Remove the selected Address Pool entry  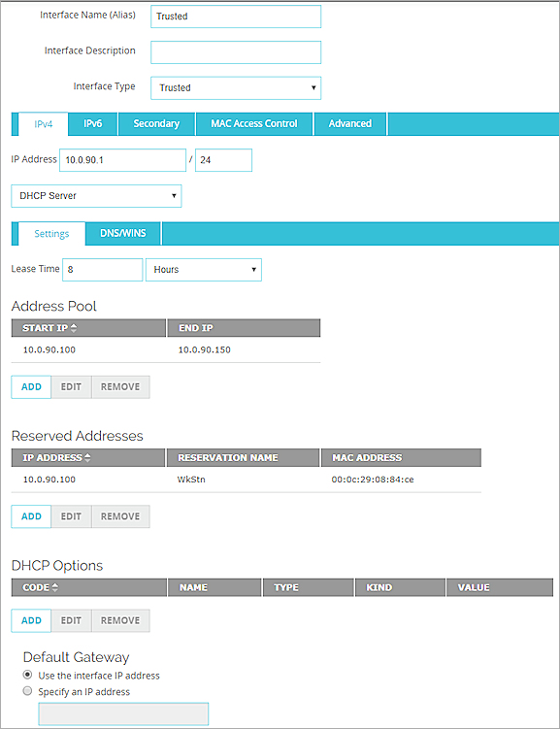coord(120,386)
